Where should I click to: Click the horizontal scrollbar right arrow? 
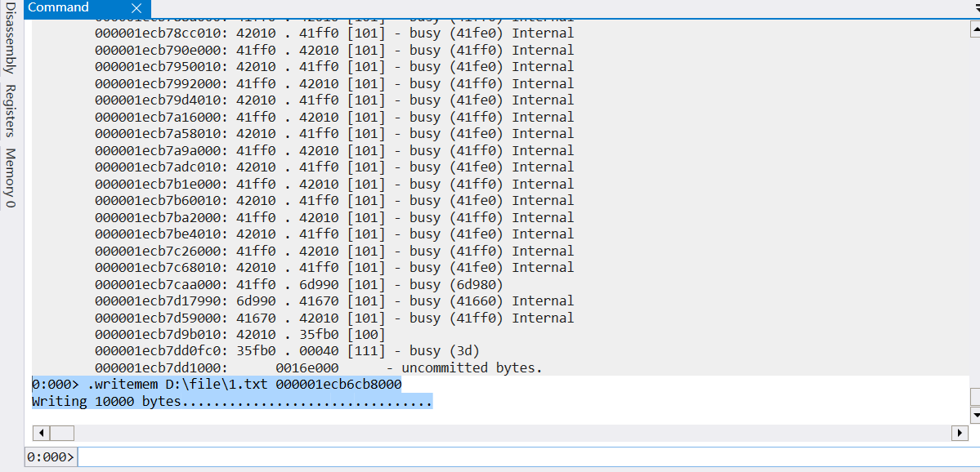[x=960, y=433]
